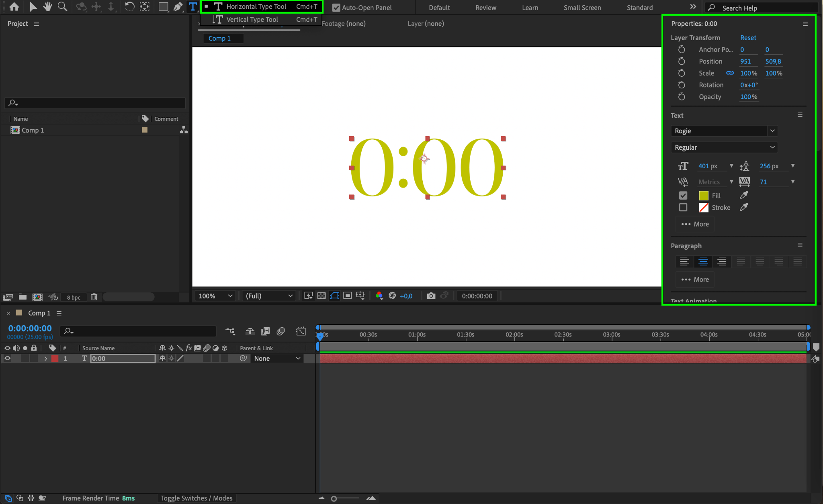Select the Rotation tool
Image resolution: width=823 pixels, height=504 pixels.
pyautogui.click(x=129, y=7)
